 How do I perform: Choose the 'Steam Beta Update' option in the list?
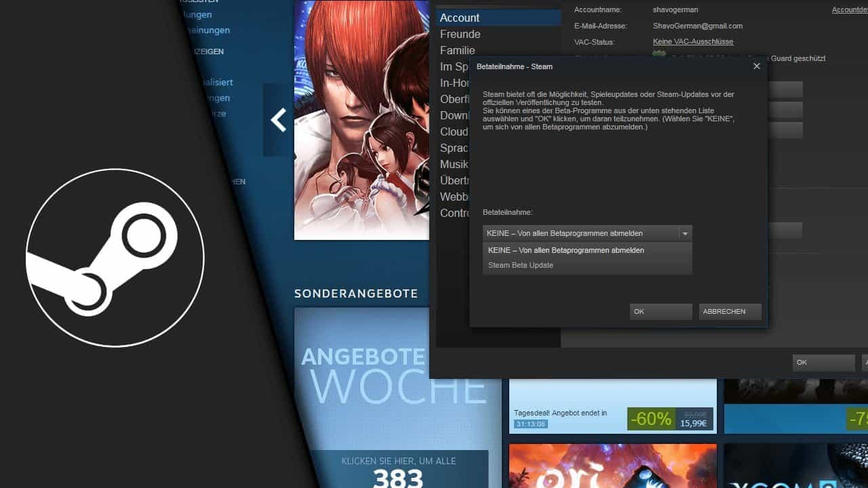tap(587, 265)
